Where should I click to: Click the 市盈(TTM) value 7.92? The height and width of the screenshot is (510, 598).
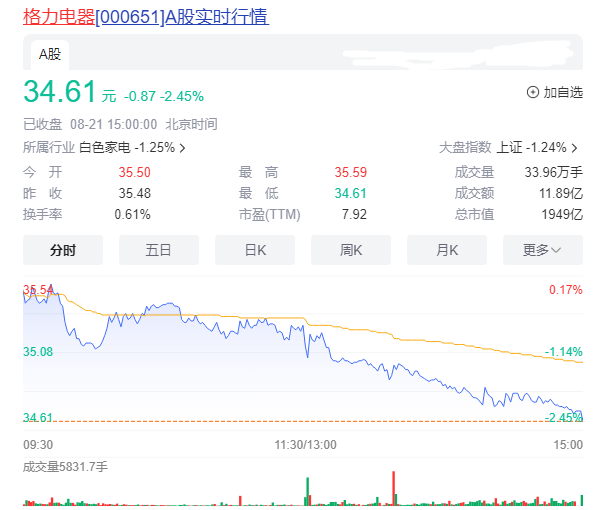(x=354, y=214)
